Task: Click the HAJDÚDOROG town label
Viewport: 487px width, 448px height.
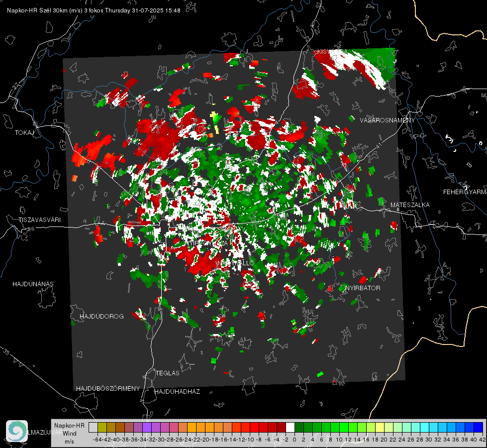Action: [101, 316]
